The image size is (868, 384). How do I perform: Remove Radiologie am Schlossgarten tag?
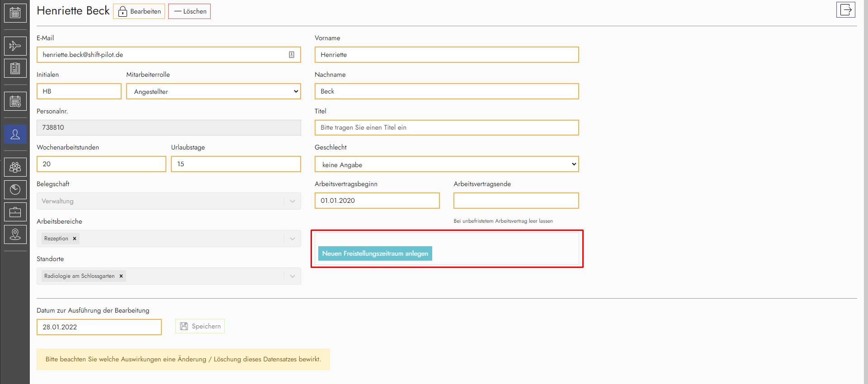tap(121, 276)
